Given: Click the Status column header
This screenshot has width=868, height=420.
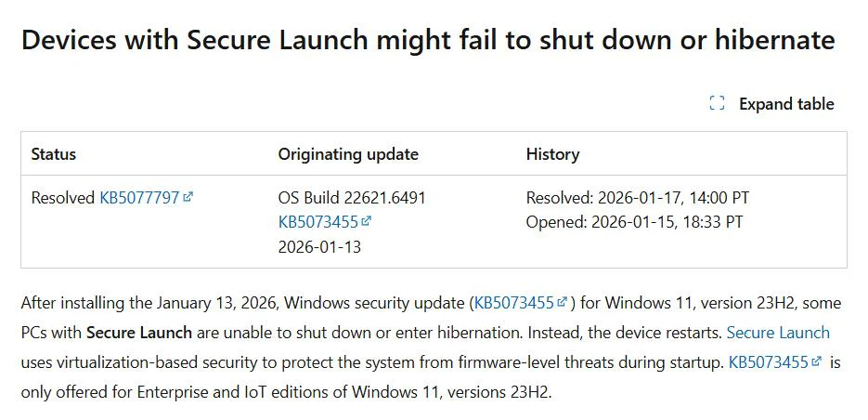Looking at the screenshot, I should [54, 154].
